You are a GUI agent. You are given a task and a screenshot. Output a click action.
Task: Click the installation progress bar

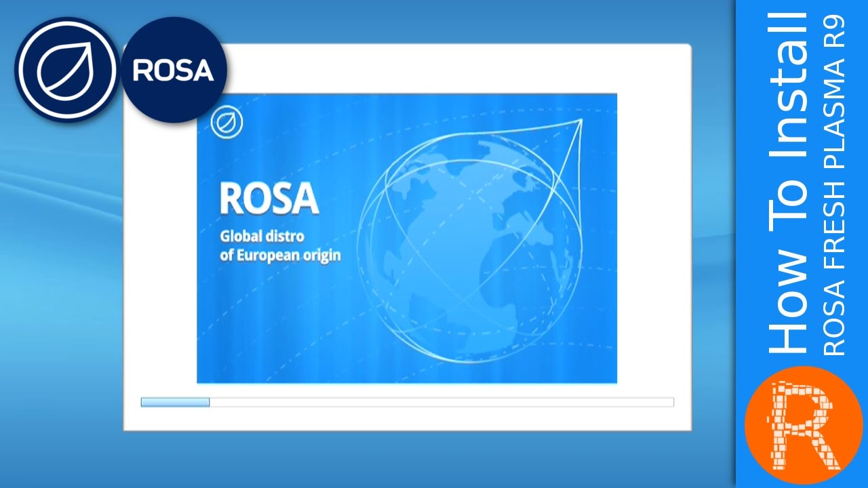407,402
